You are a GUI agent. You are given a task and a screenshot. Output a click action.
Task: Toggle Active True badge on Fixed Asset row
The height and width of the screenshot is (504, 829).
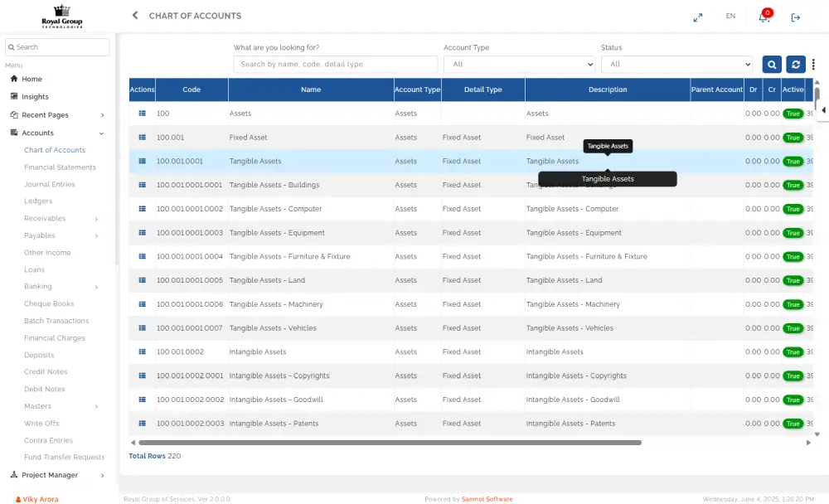tap(793, 138)
